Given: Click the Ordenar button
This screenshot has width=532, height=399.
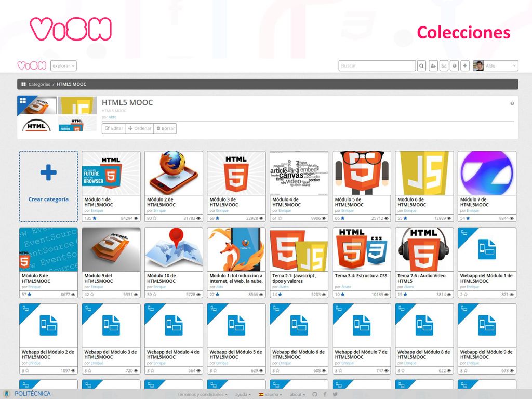Looking at the screenshot, I should (x=139, y=128).
